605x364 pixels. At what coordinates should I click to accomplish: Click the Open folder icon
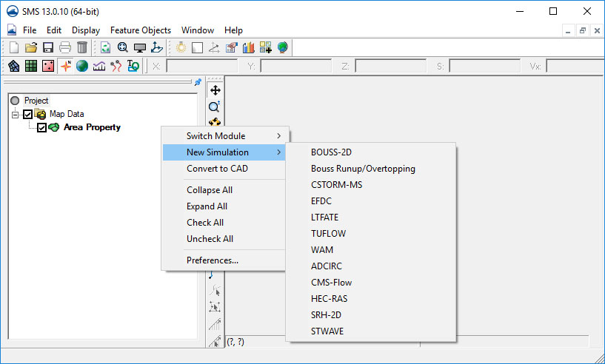coord(30,47)
